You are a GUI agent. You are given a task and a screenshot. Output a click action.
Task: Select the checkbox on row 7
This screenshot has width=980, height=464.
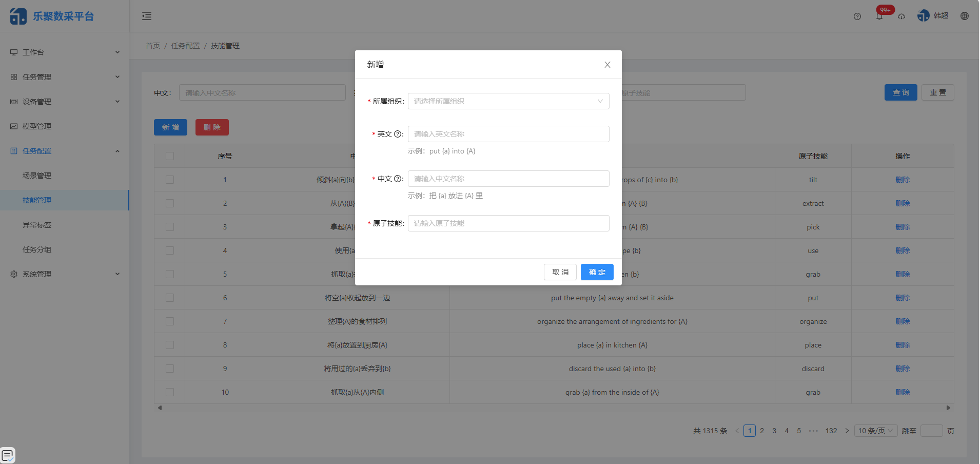tap(170, 321)
